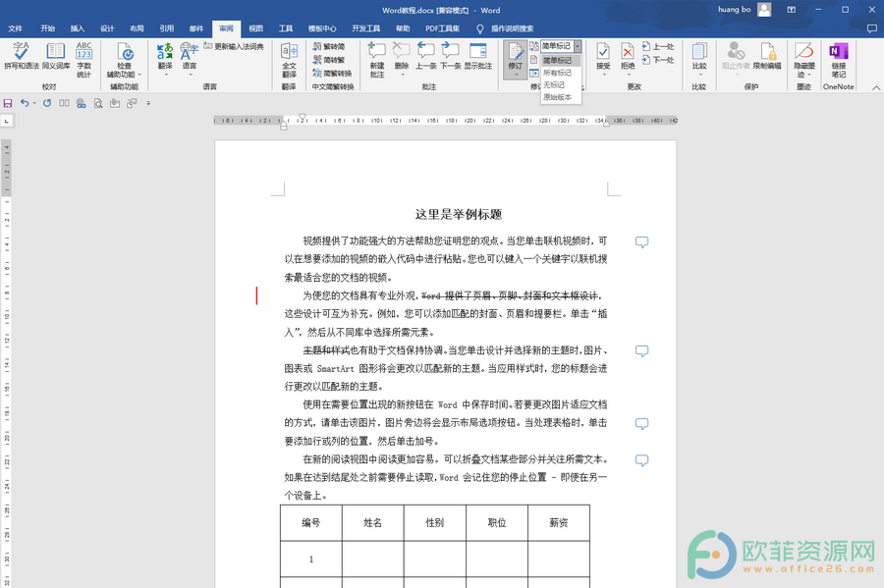The width and height of the screenshot is (884, 588).
Task: Open 隐藏墨迹 hide ink menu
Action: coord(803,60)
